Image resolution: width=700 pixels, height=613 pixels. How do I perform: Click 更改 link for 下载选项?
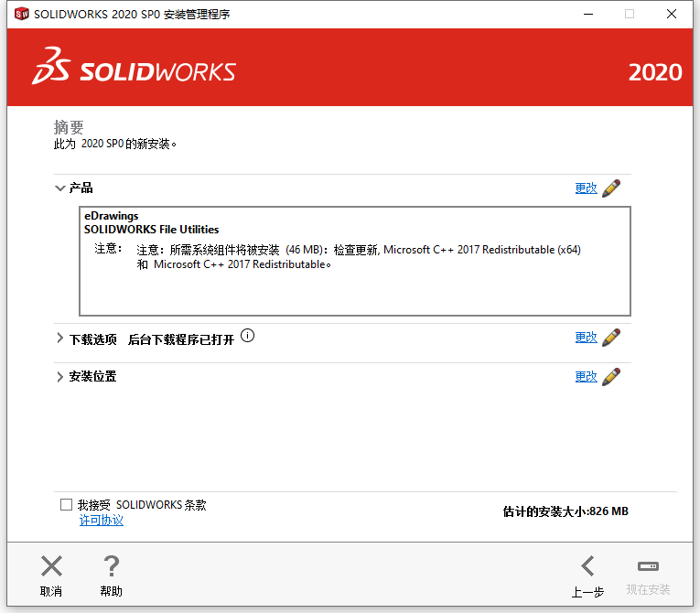pos(587,337)
